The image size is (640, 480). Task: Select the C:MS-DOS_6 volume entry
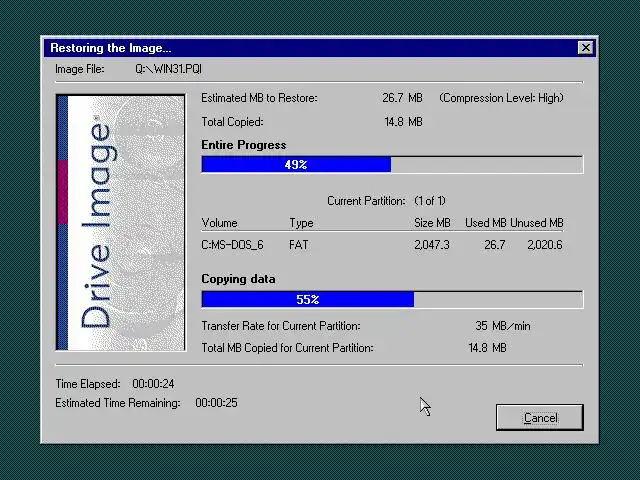pyautogui.click(x=232, y=245)
